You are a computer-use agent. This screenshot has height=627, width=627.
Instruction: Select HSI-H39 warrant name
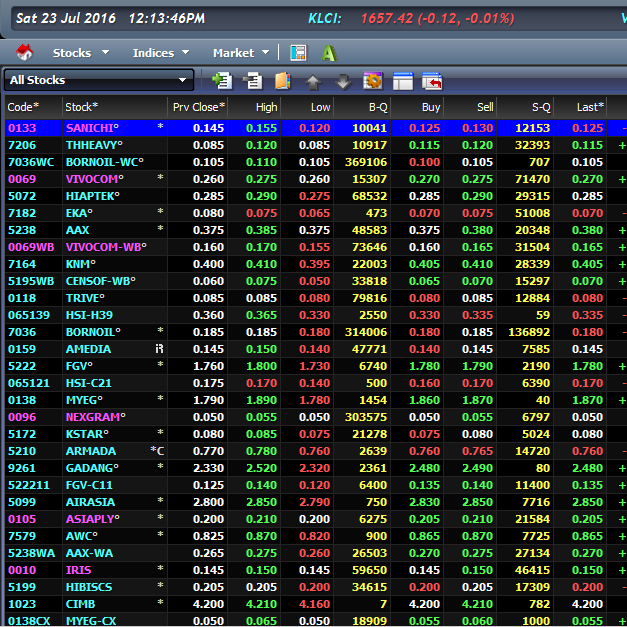(x=89, y=315)
